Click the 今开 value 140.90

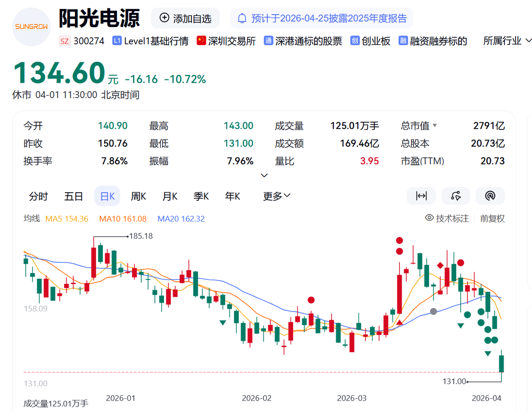(x=113, y=126)
